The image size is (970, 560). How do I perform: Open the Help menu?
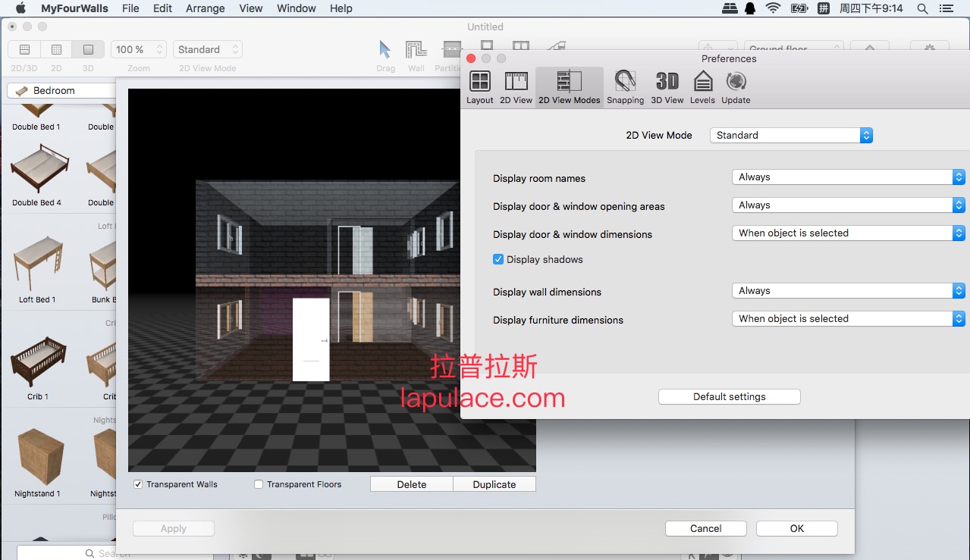341,8
